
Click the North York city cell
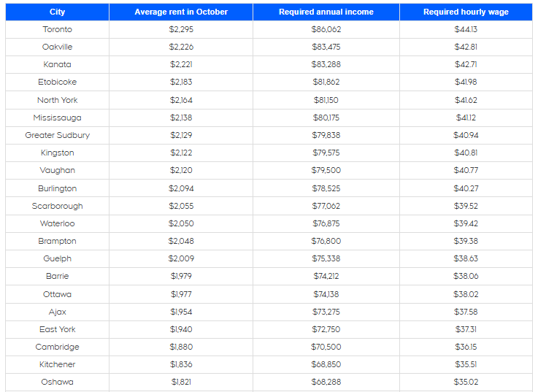[x=57, y=100]
